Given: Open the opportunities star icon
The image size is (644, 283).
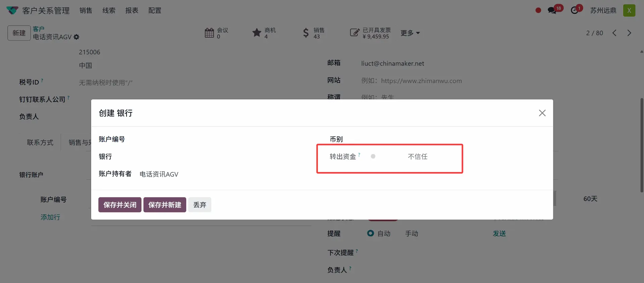Looking at the screenshot, I should [257, 33].
